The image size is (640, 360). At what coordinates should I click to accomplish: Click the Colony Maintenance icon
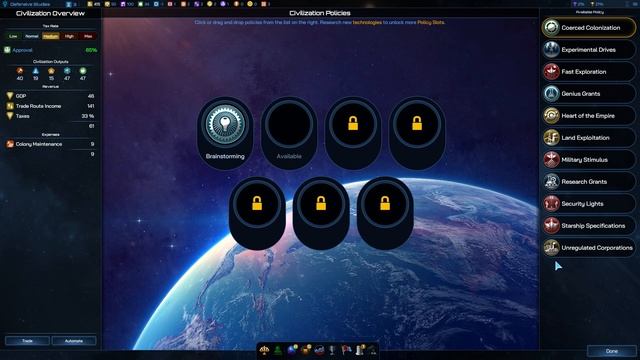coord(10,144)
